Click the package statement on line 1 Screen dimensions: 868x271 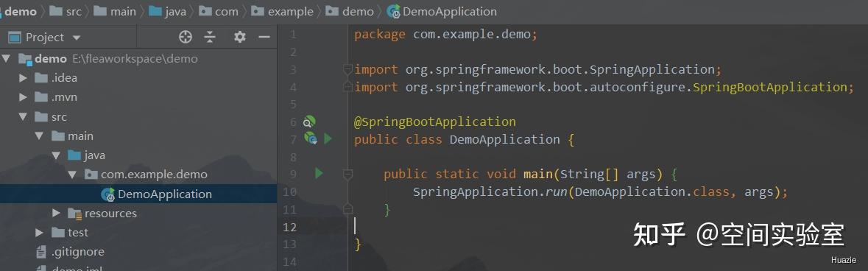[445, 35]
